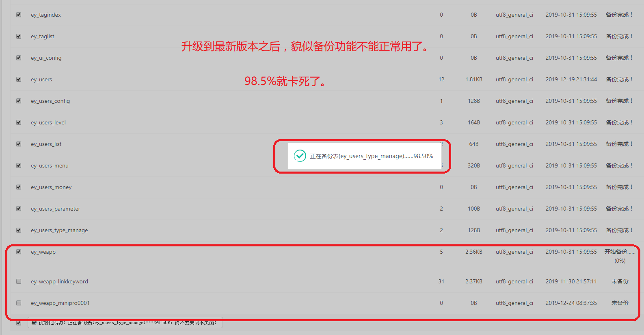Click the 320B size in ey_users_menu row

point(474,165)
